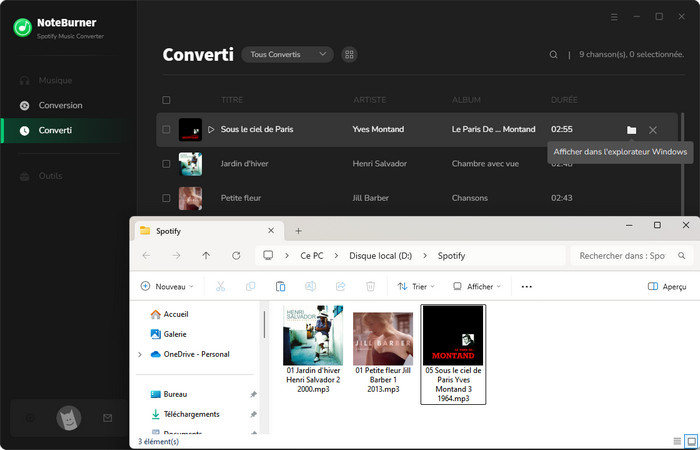
Task: Sort by the TITRE column header
Action: click(232, 100)
